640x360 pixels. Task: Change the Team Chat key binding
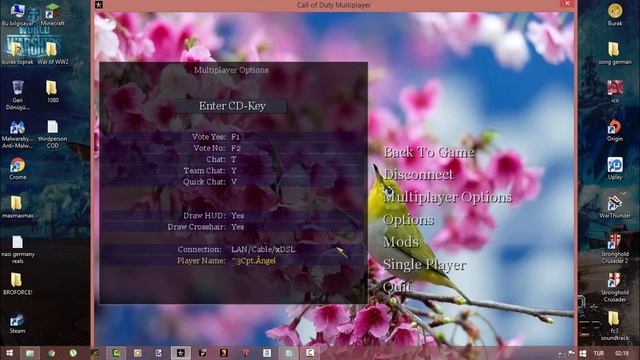232,171
